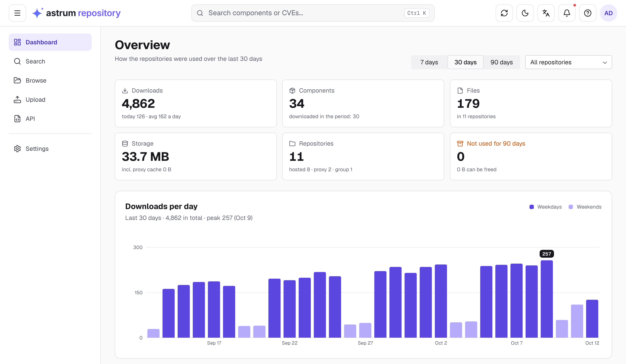Open API in the sidebar
This screenshot has width=626, height=364.
pyautogui.click(x=50, y=119)
